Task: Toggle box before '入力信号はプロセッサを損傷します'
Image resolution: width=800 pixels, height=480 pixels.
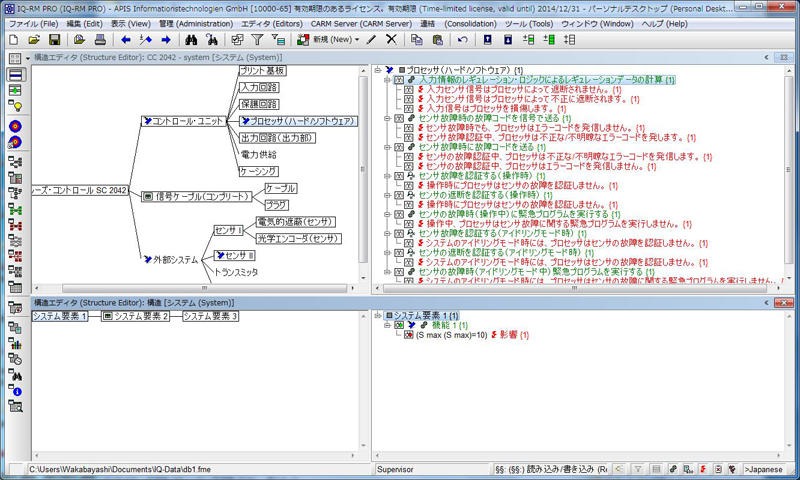Action: (408, 109)
